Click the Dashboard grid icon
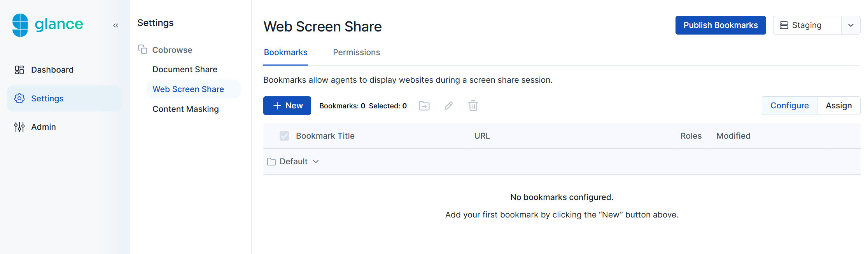 [19, 70]
